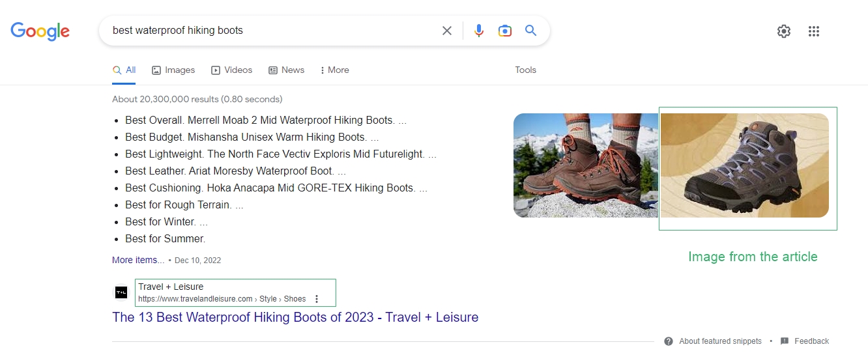Open the gray Merrell boot thumbnail
868x353 pixels.
[745, 165]
